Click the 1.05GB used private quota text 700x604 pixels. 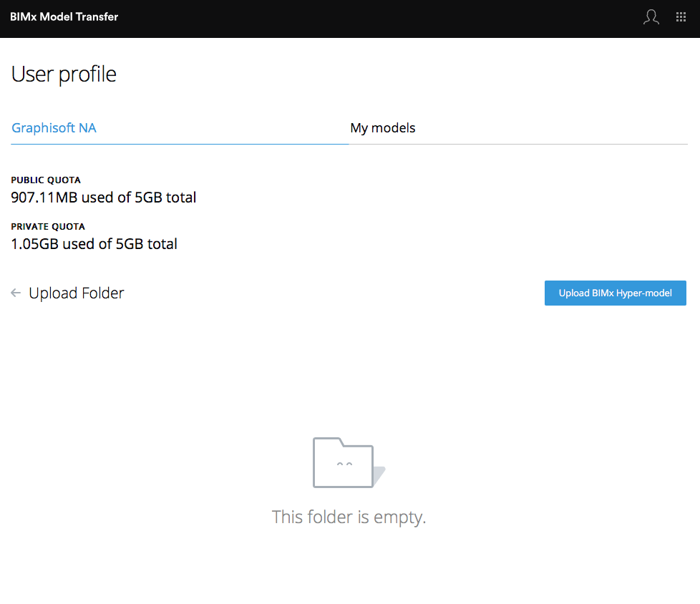(x=94, y=243)
